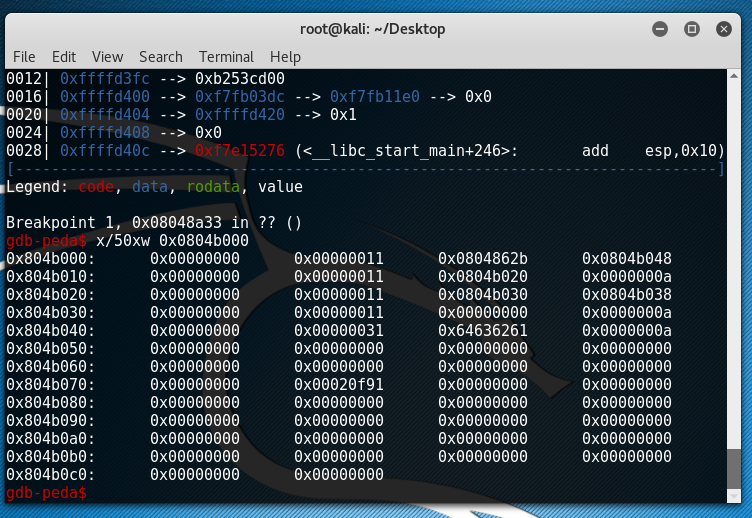
Task: Click the value 0xb253cd00
Action: click(240, 79)
